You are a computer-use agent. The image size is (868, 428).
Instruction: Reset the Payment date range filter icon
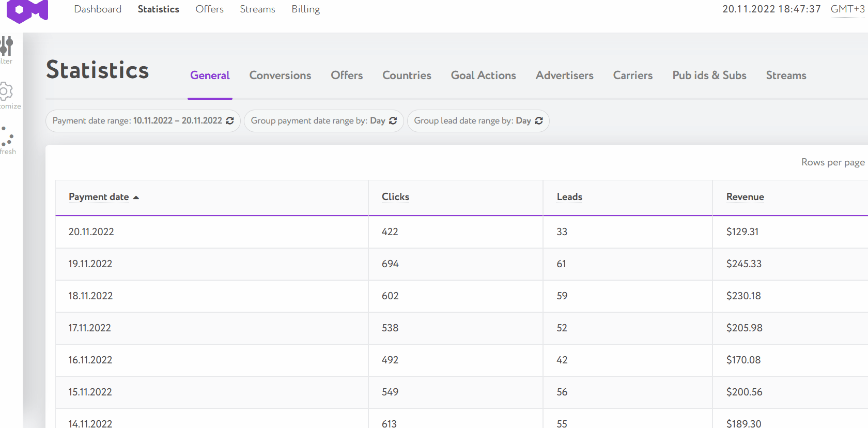[230, 121]
